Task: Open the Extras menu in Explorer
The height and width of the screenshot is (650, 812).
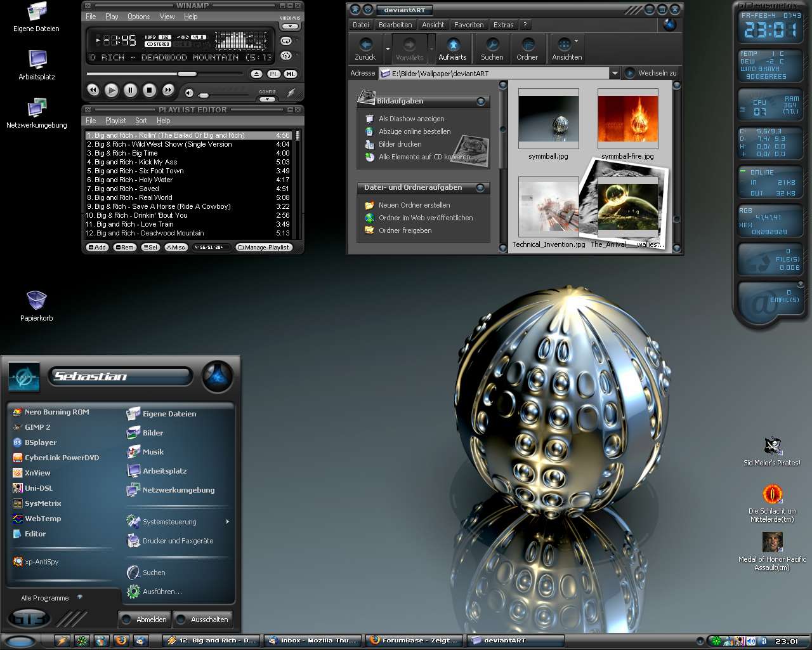Action: [x=504, y=25]
